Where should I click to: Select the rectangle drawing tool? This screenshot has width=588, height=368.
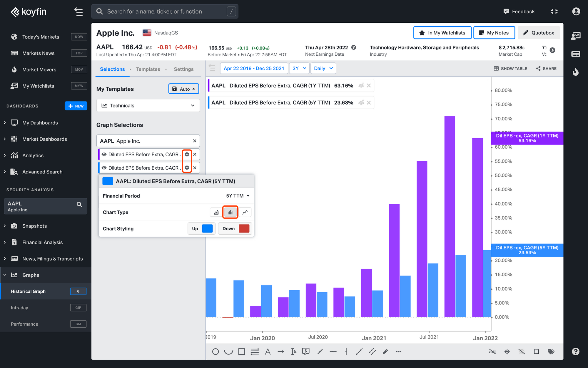242,352
